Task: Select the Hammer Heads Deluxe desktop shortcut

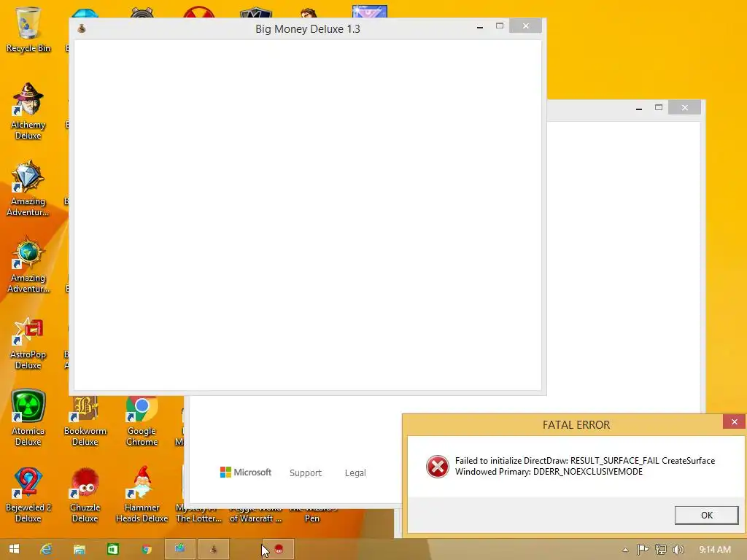Action: (x=142, y=495)
